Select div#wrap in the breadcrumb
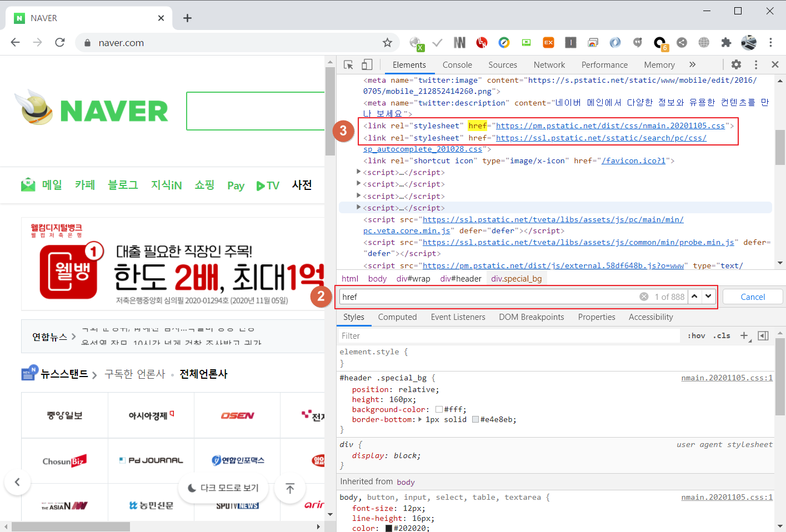 tap(413, 279)
